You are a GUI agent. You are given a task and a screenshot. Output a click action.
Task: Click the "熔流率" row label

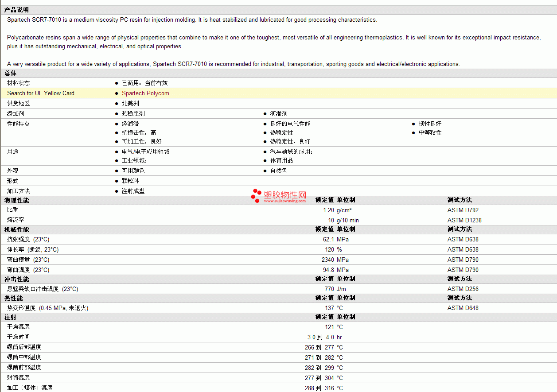pyautogui.click(x=16, y=220)
